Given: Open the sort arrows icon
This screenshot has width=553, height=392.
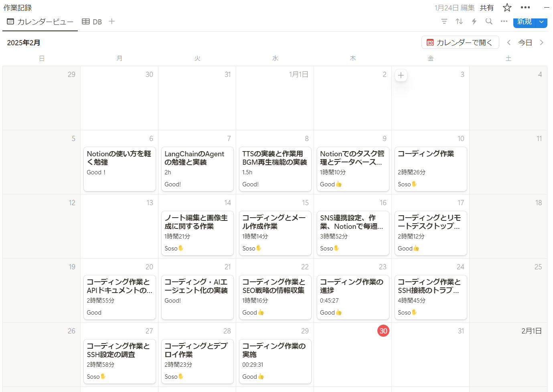Looking at the screenshot, I should click(459, 21).
